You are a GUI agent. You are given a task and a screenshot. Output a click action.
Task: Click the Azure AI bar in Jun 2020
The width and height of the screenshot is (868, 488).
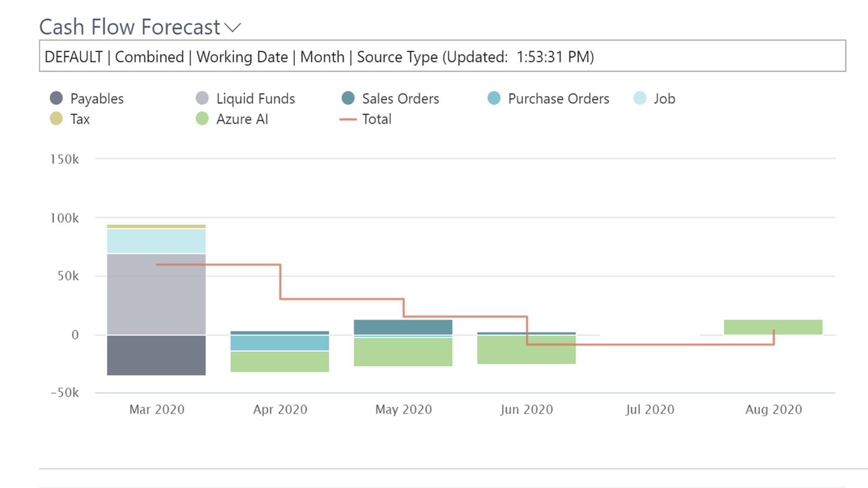526,350
